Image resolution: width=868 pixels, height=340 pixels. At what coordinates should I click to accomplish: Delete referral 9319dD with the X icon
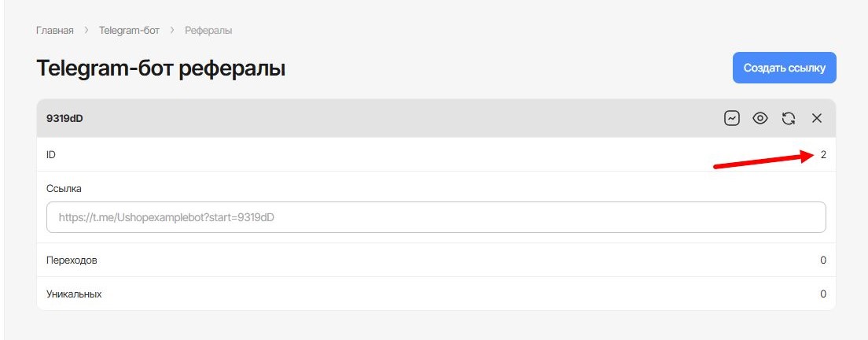click(x=817, y=118)
